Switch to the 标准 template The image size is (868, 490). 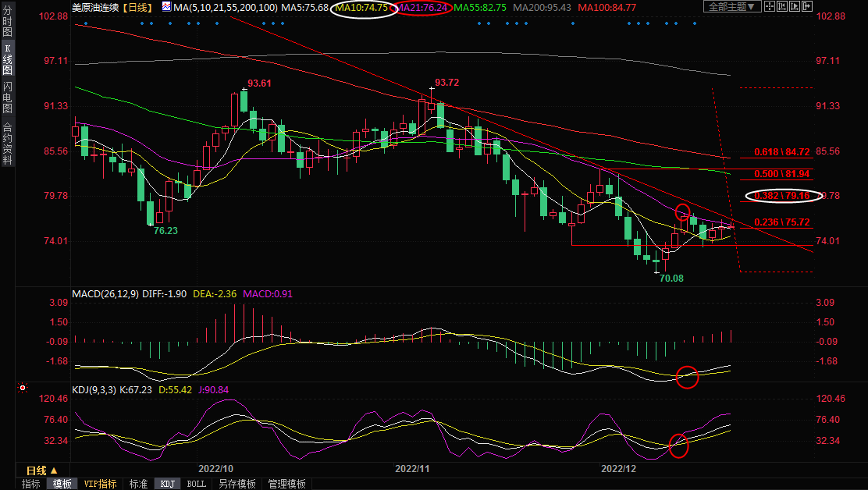point(138,484)
